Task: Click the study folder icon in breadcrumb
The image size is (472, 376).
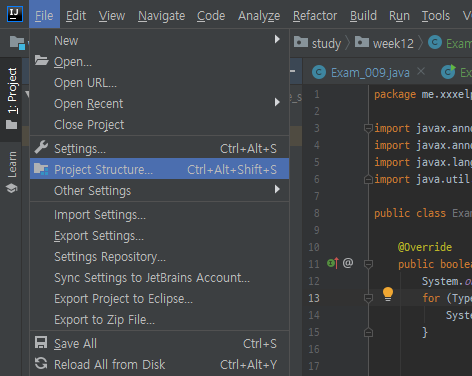Action: click(x=301, y=42)
